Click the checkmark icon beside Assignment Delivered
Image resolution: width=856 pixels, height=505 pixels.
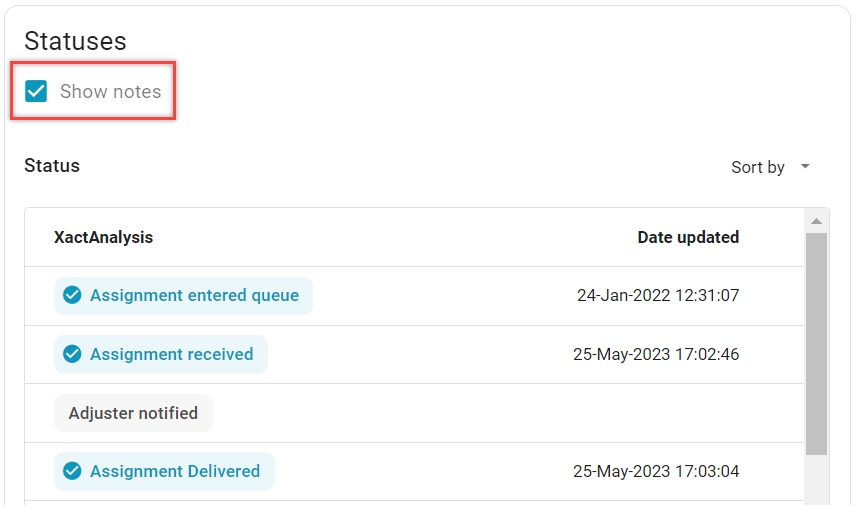pos(72,471)
